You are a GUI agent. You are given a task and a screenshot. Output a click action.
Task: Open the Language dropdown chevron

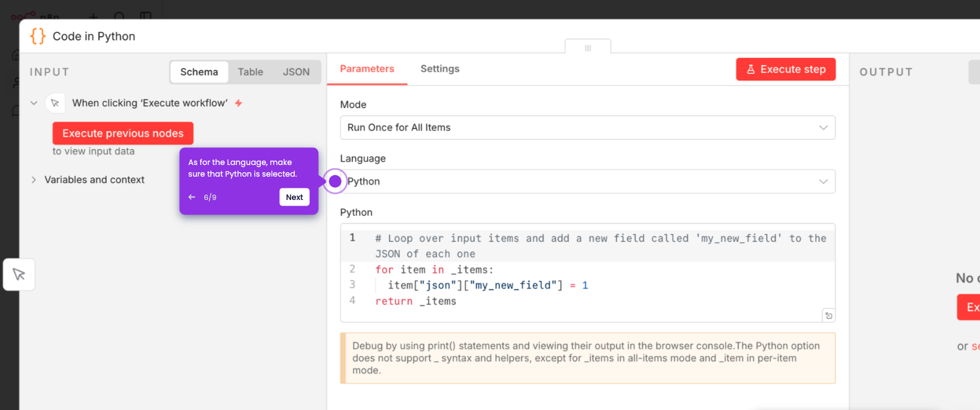click(823, 182)
